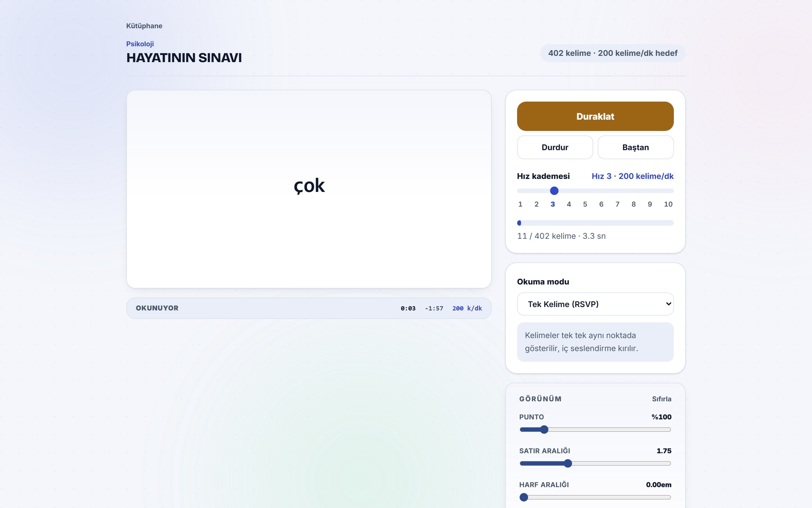
Task: Click the 'Hız kademesi' label
Action: click(x=543, y=176)
